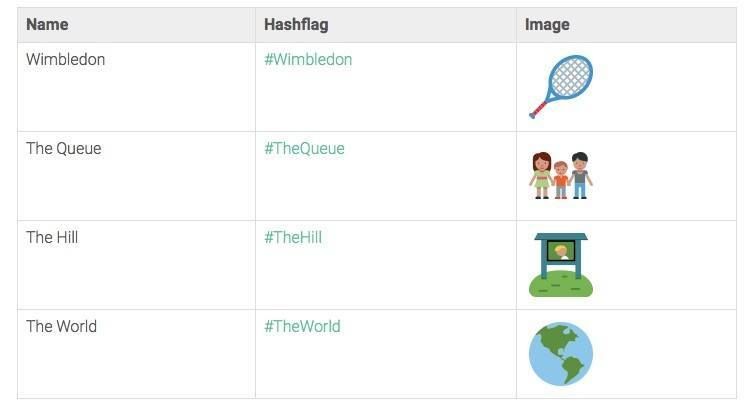Click the red-tipped handle of the racket

535,112
